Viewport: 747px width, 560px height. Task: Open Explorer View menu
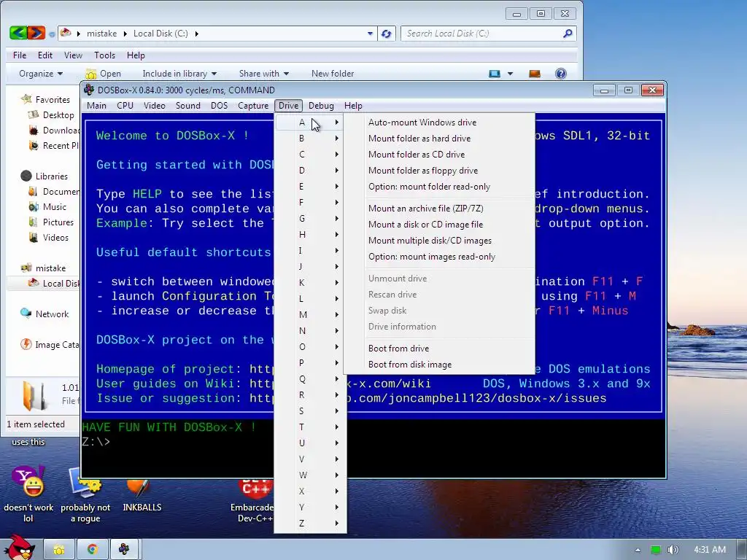(x=73, y=55)
